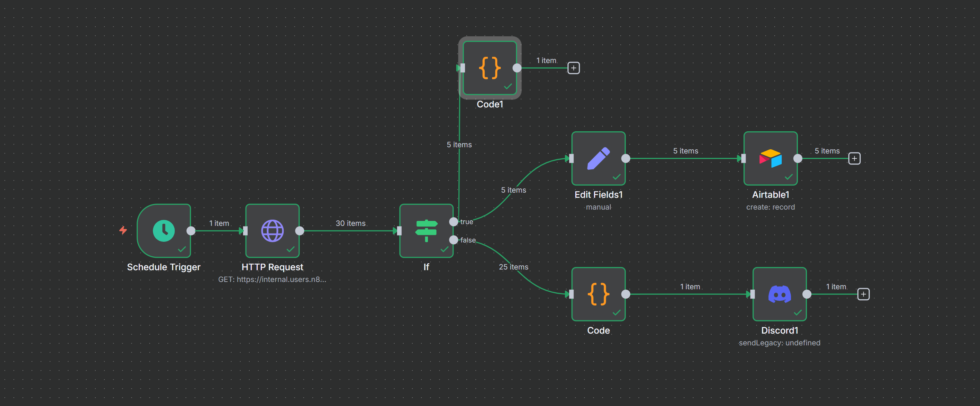
Task: Click the If node true output connector
Action: pyautogui.click(x=454, y=222)
